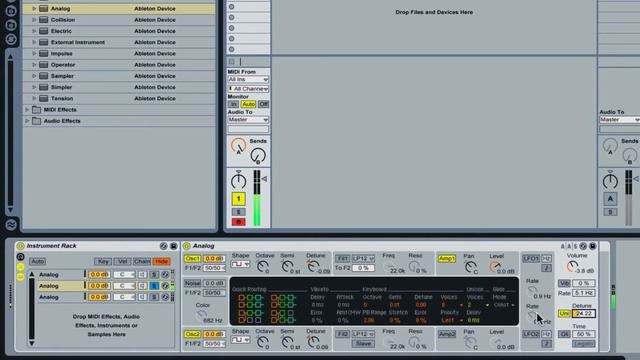
Task: Show rack macro controls round icon
Action: (x=20, y=257)
